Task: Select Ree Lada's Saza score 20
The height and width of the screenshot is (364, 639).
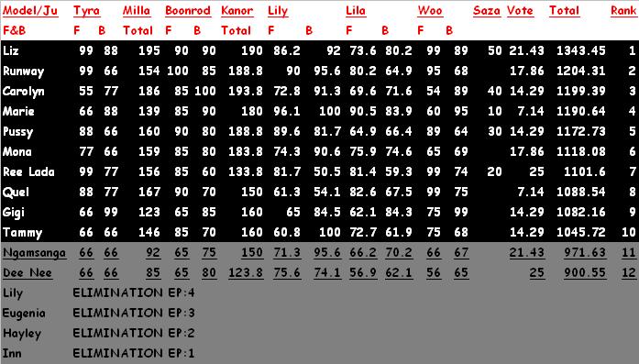Action: pyautogui.click(x=495, y=172)
